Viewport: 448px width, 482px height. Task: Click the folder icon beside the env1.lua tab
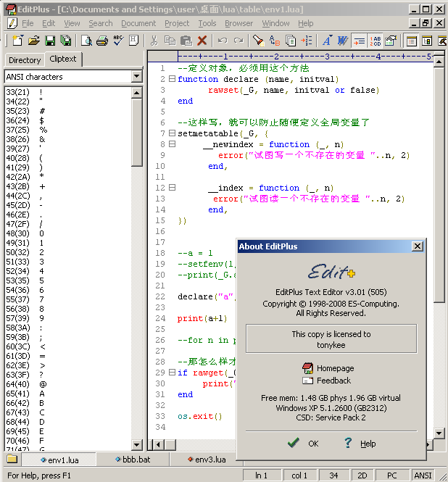point(12,459)
